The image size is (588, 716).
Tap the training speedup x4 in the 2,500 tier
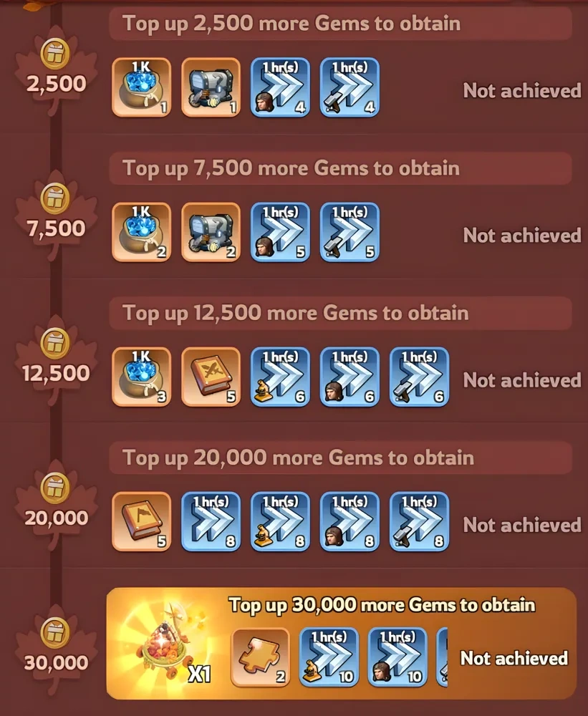click(x=281, y=87)
